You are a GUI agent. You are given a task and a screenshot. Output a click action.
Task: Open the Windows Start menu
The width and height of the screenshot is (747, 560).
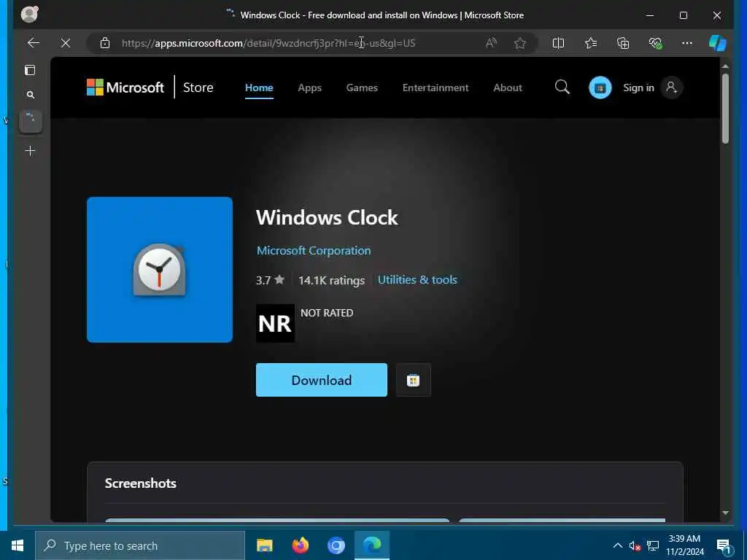18,545
